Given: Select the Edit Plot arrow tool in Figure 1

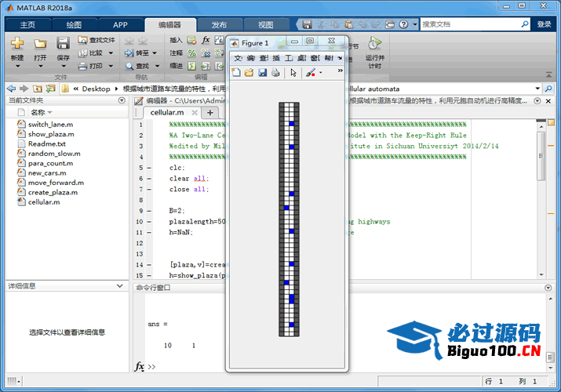Looking at the screenshot, I should coord(293,72).
